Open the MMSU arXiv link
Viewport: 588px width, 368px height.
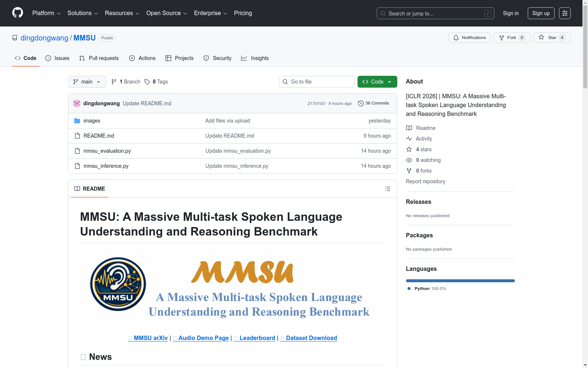pos(148,338)
